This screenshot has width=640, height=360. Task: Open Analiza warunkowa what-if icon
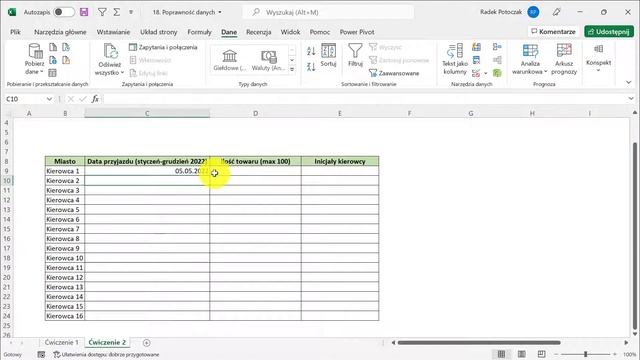[x=530, y=51]
